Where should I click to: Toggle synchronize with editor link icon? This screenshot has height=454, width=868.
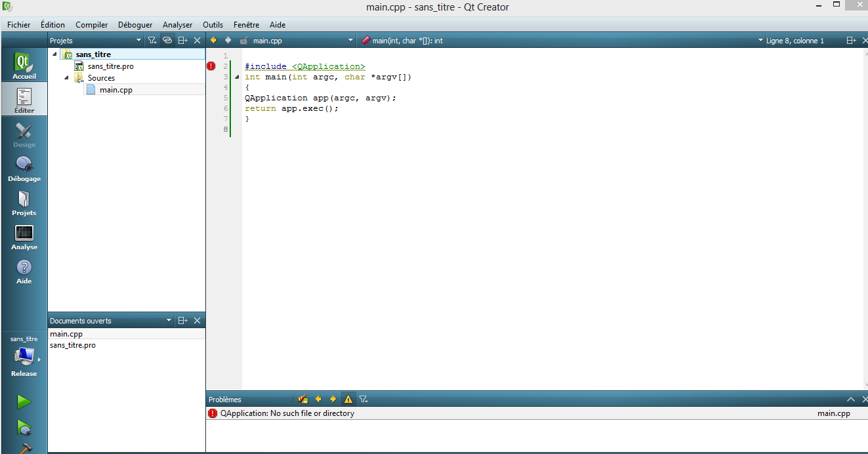(x=167, y=41)
